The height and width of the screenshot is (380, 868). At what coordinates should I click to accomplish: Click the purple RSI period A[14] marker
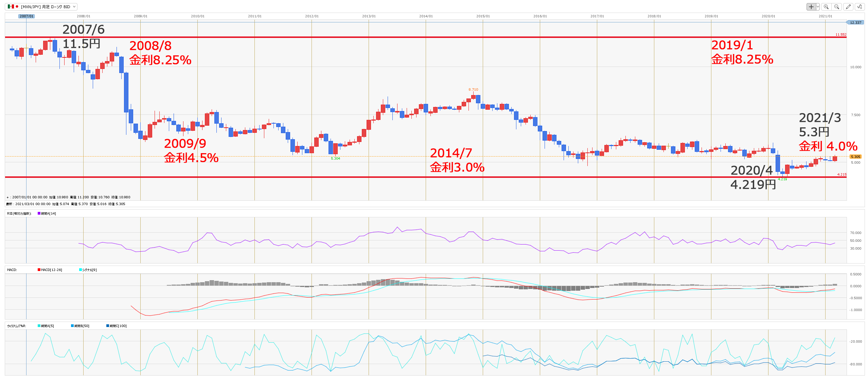tap(39, 213)
